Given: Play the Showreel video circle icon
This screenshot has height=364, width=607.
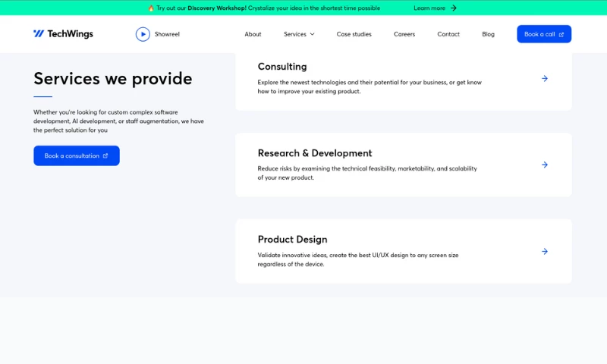Looking at the screenshot, I should tap(143, 34).
